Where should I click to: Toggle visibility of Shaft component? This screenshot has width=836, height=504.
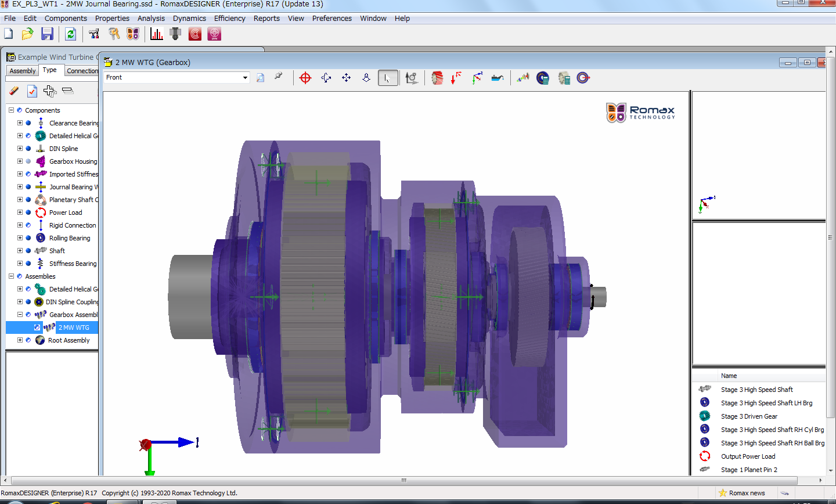pos(28,251)
